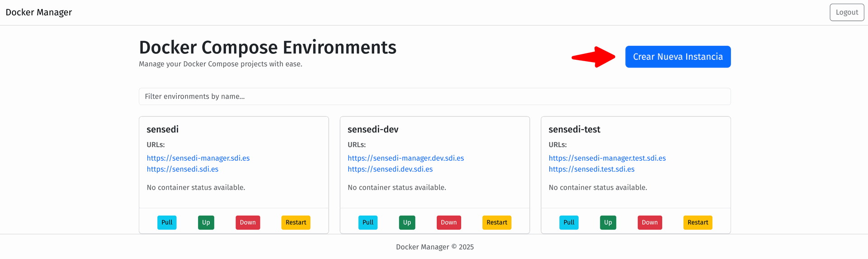Follow the https://sensedi.sdi.es link
Viewport: 868px width, 259px height.
point(183,169)
